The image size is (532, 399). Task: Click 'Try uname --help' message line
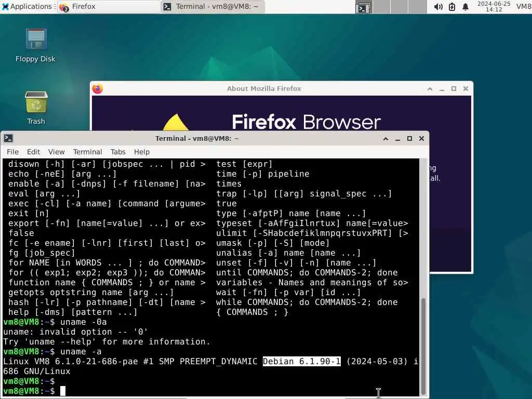click(x=107, y=341)
